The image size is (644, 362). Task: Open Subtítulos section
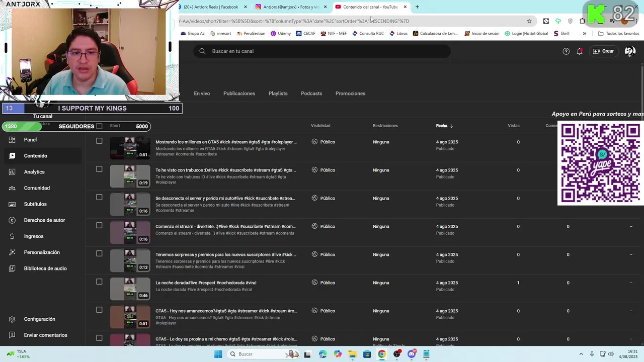(x=35, y=204)
